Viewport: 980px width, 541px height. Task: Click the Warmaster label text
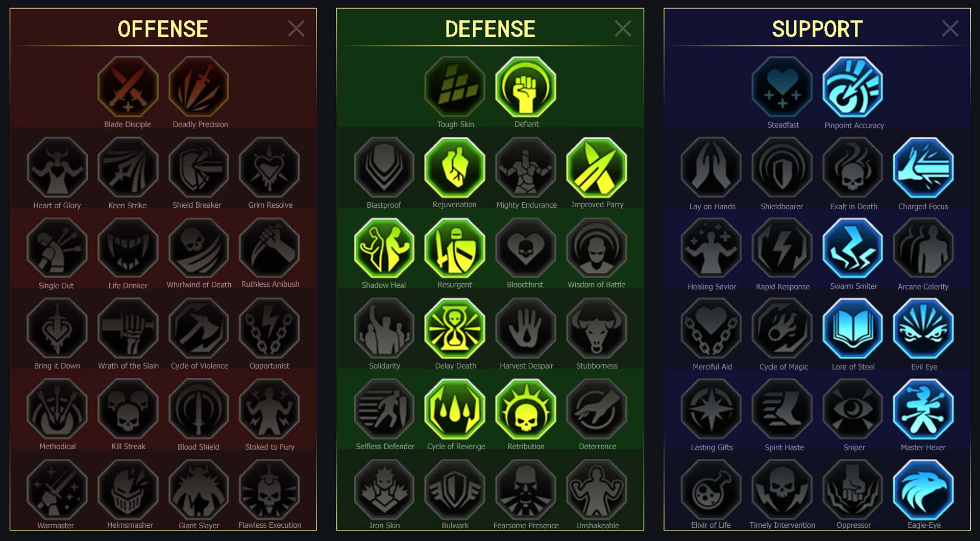coord(56,525)
